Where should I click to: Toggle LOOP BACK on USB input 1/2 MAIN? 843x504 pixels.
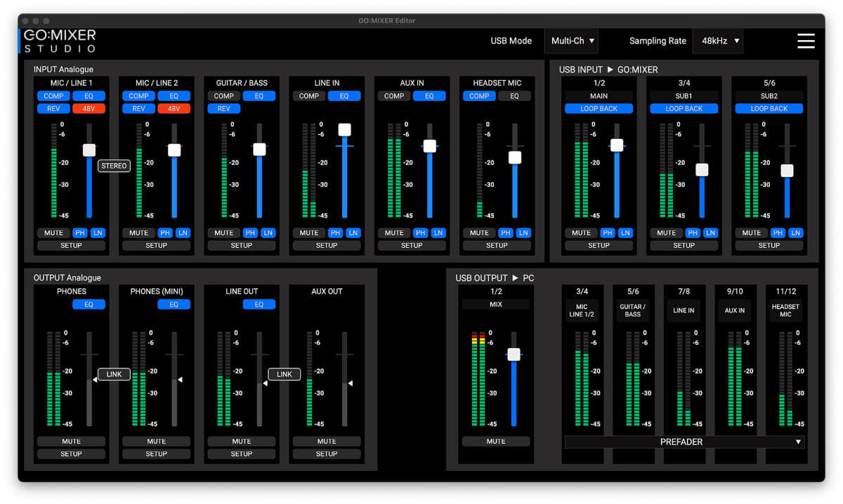pos(599,108)
